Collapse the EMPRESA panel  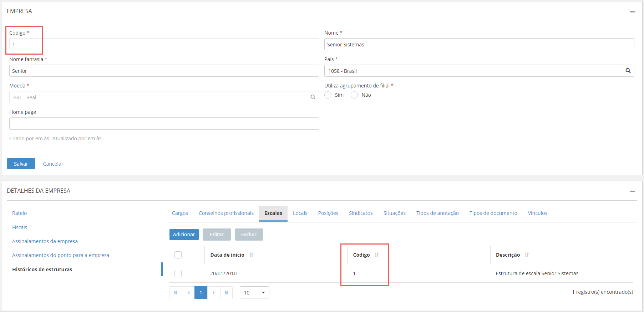632,12
